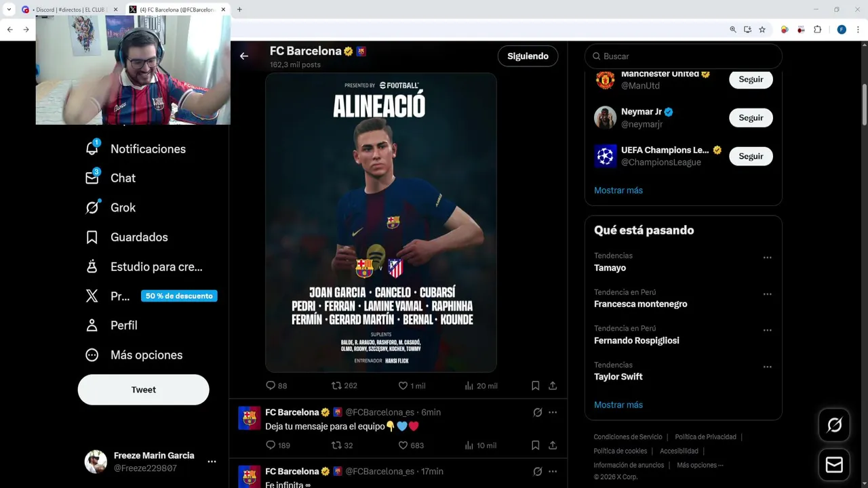Viewport: 868px width, 488px height.
Task: Open the Accesibilidad footer link
Action: [x=679, y=451]
